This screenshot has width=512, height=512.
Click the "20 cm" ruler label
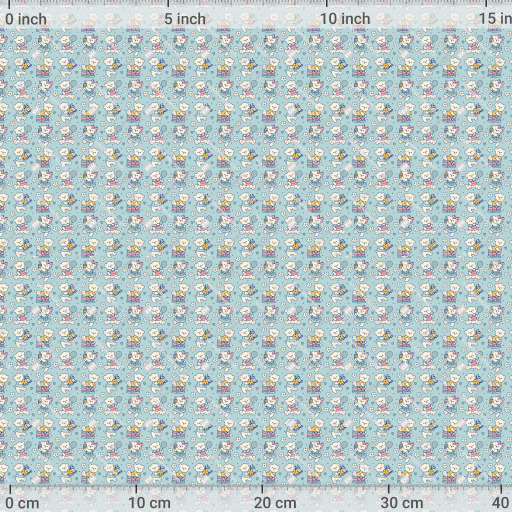[x=275, y=503]
